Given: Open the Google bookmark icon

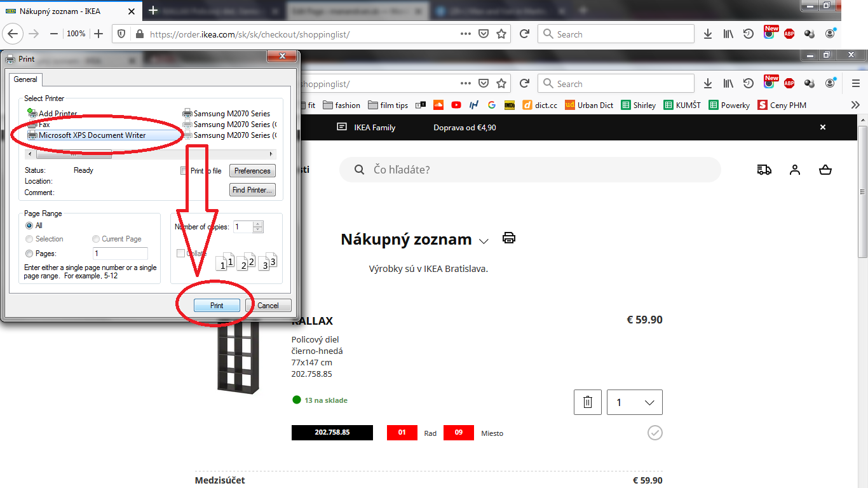Looking at the screenshot, I should click(x=492, y=105).
